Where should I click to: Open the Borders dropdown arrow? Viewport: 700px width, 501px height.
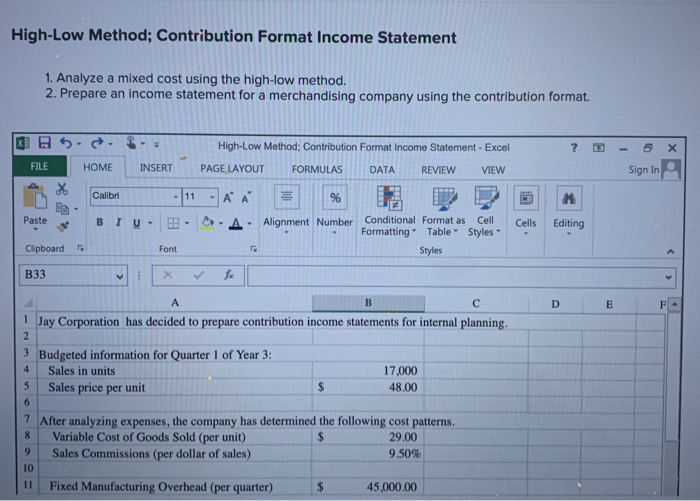tap(187, 223)
